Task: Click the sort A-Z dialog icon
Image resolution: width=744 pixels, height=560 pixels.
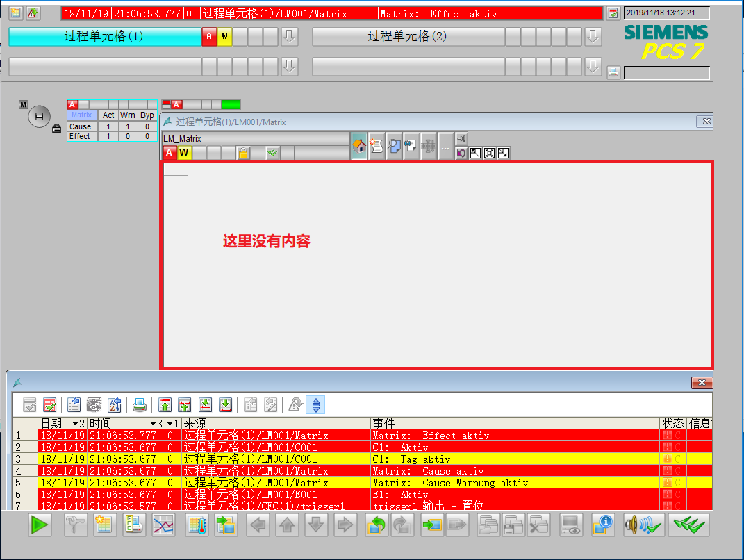Action: click(x=115, y=405)
